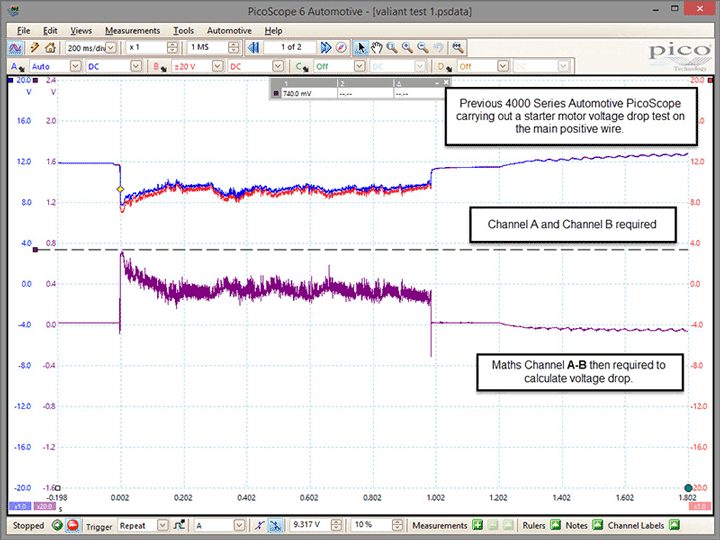Click the buffer number field 1 of 2
The image size is (720, 540).
(290, 47)
